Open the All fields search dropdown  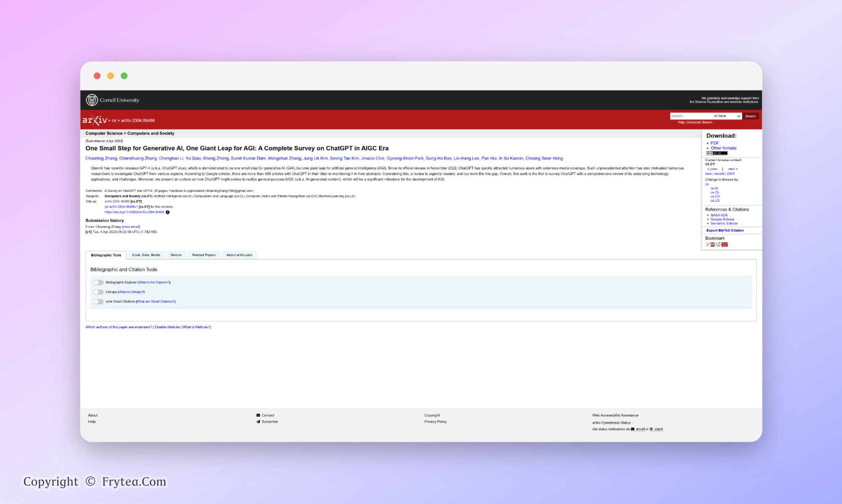(x=727, y=116)
